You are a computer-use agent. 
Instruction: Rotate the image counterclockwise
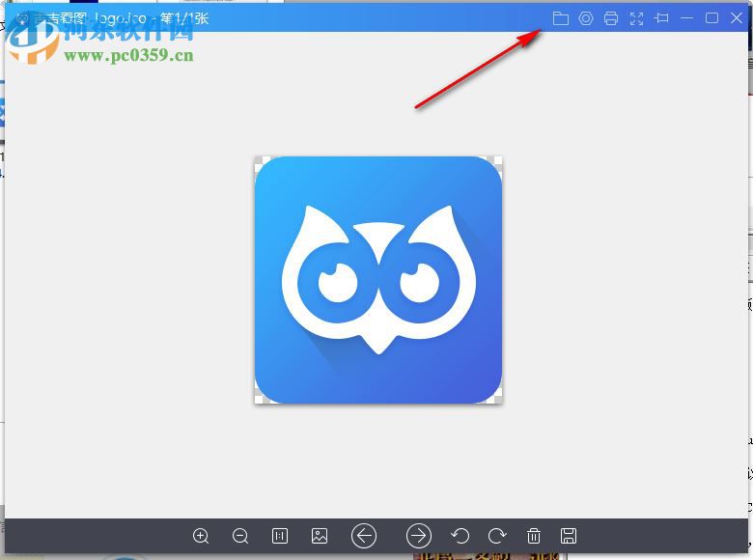point(460,536)
